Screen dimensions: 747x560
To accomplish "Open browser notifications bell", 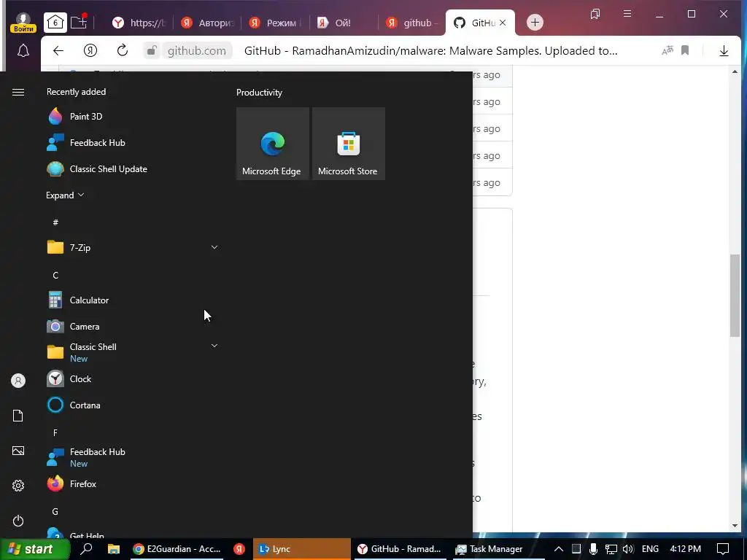I will click(x=23, y=50).
